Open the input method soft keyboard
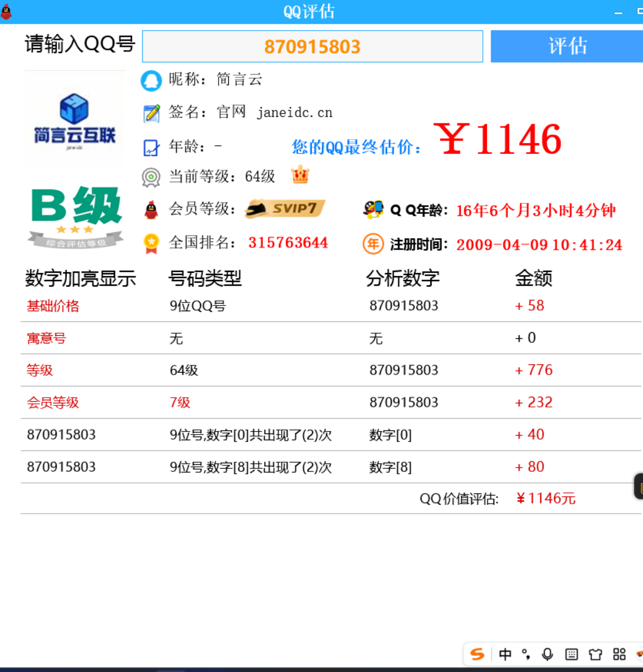 coord(571,654)
